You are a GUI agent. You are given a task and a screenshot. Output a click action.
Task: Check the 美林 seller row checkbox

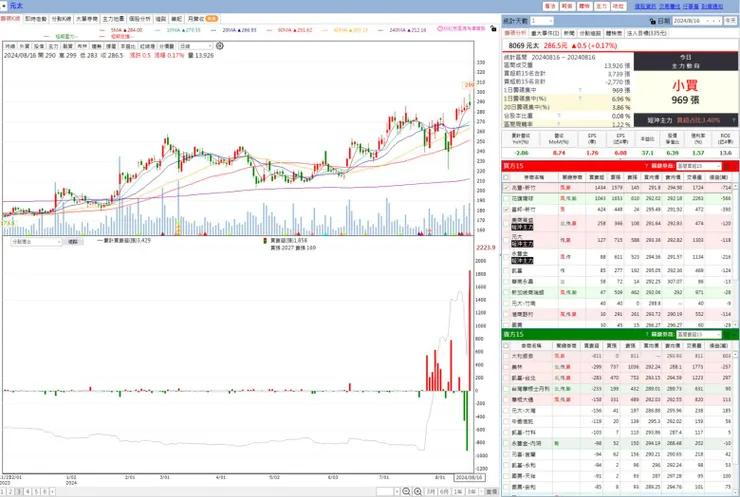point(506,367)
